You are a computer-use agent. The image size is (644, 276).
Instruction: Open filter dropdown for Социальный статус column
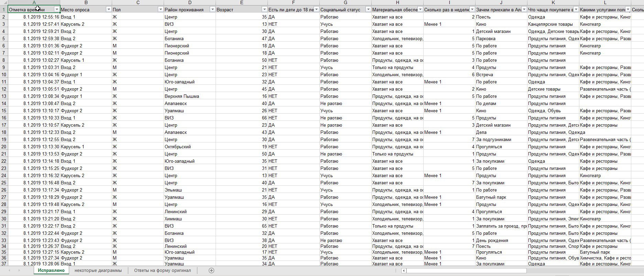(x=368, y=10)
